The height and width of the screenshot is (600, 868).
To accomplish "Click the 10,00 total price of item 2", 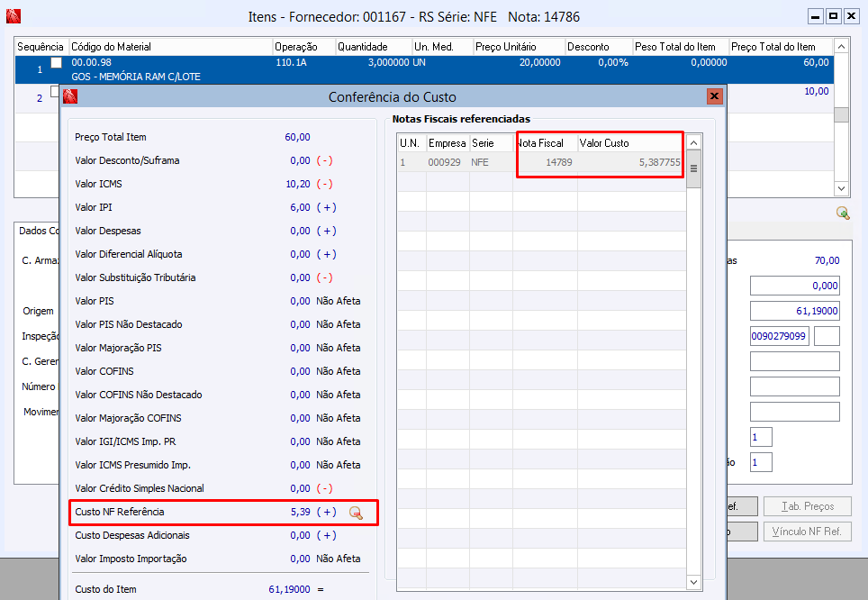I will pyautogui.click(x=817, y=91).
